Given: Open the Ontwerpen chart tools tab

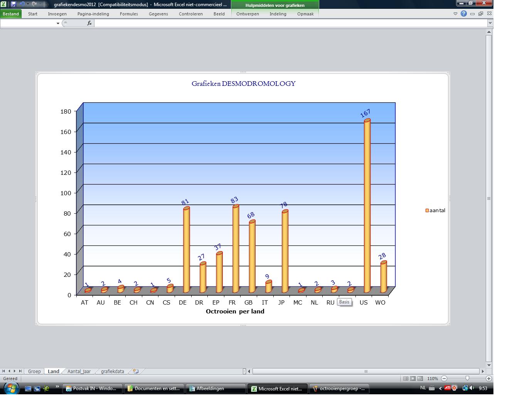Looking at the screenshot, I should [248, 14].
